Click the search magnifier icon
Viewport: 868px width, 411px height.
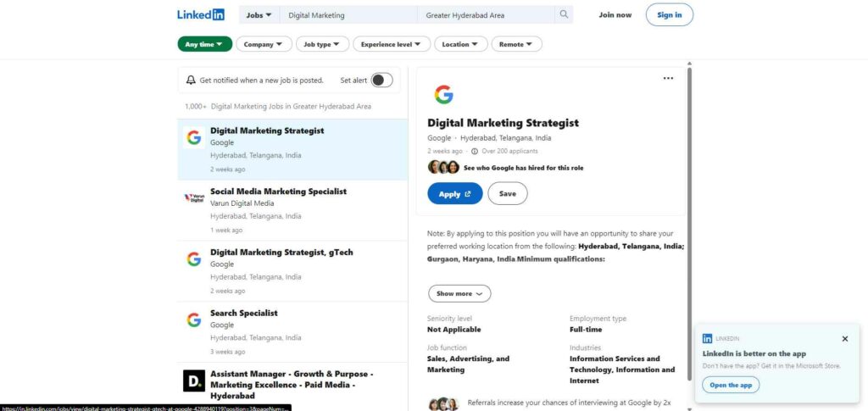[x=564, y=15]
